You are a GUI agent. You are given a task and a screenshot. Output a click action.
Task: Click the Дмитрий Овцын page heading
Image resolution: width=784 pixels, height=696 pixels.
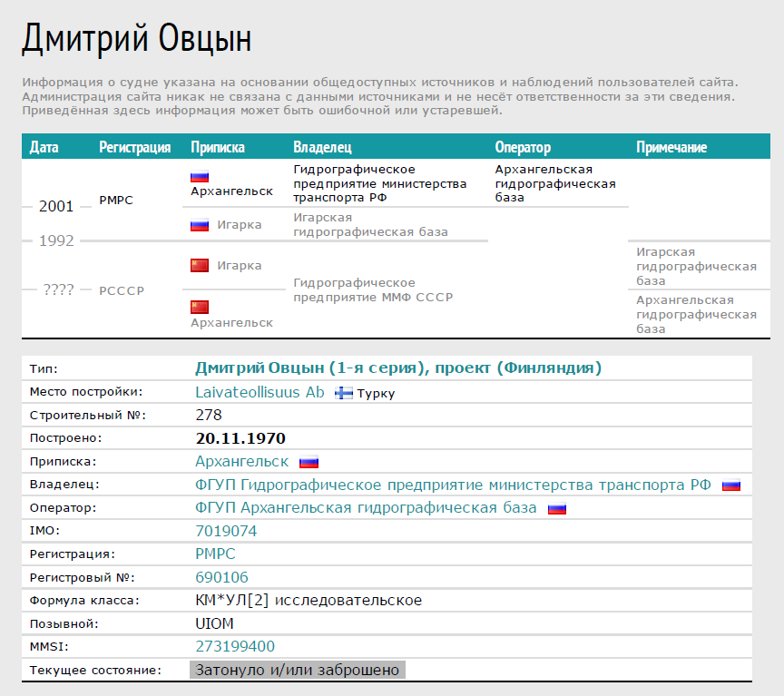coord(136,38)
